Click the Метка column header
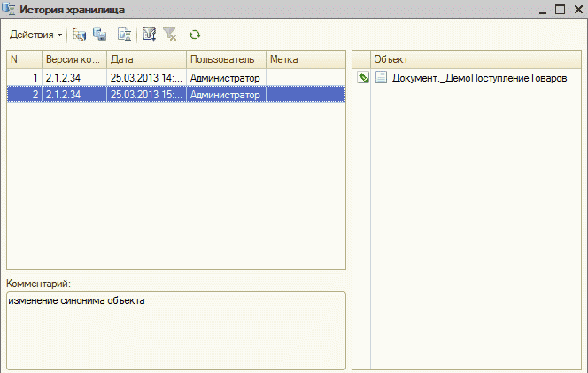This screenshot has height=373, width=588. click(305, 59)
